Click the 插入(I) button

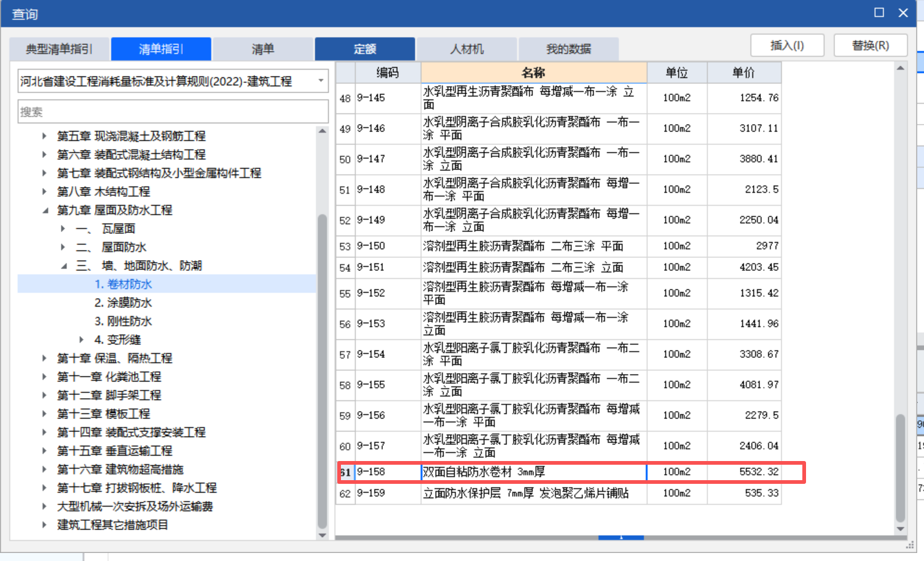787,46
